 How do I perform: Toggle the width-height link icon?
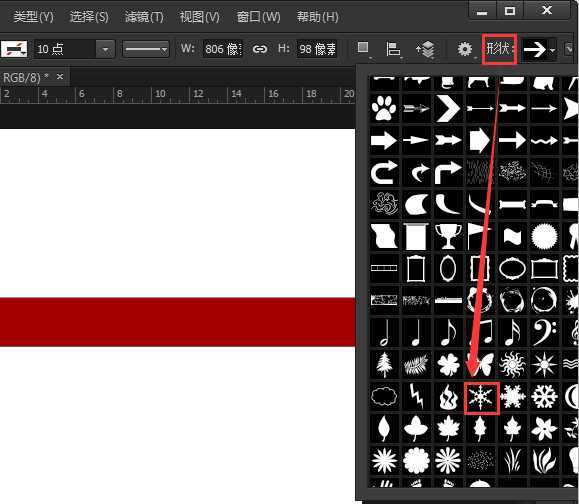(x=260, y=49)
